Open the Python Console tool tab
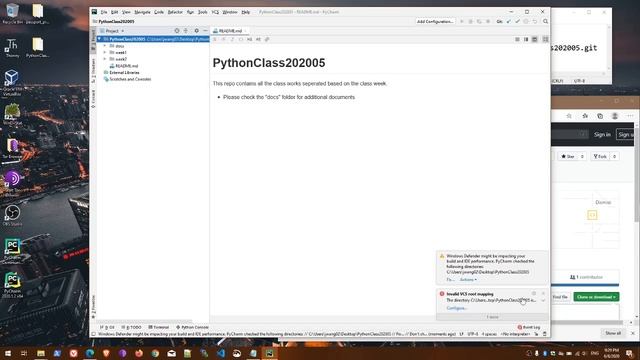 (x=192, y=327)
